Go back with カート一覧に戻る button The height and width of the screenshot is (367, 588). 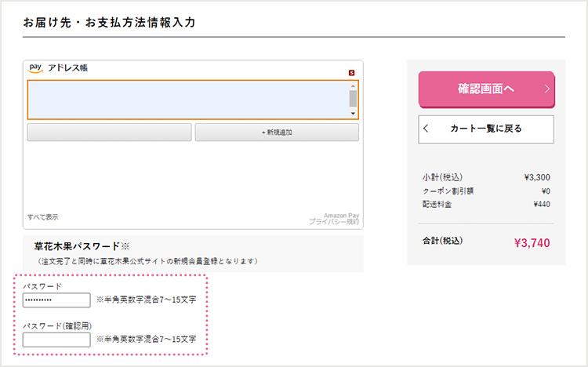486,129
